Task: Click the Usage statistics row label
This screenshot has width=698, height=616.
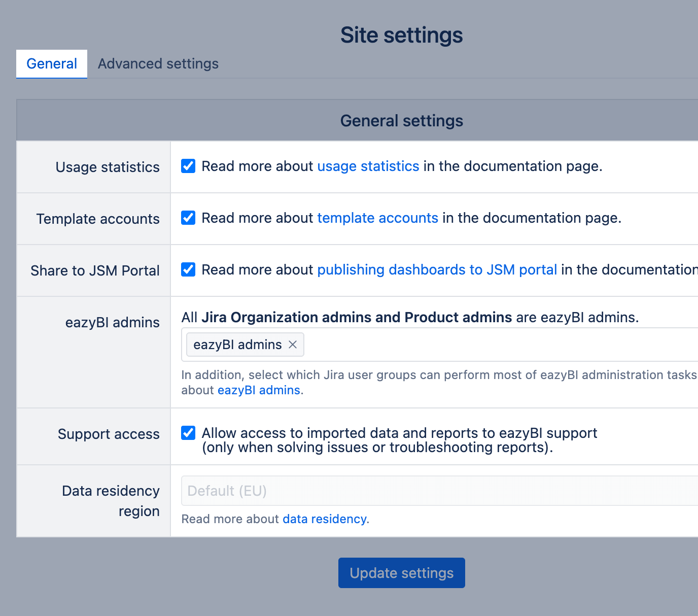Action: [108, 167]
